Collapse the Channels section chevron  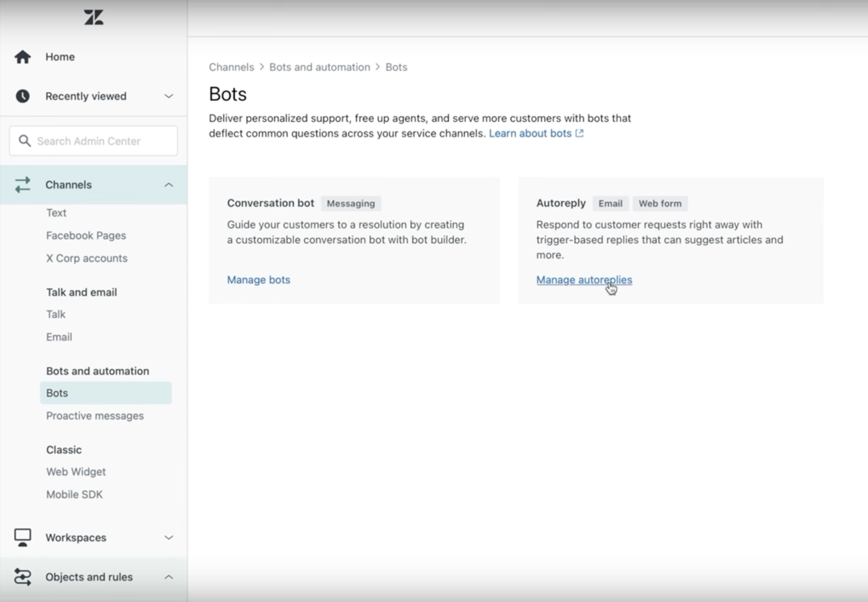[168, 185]
